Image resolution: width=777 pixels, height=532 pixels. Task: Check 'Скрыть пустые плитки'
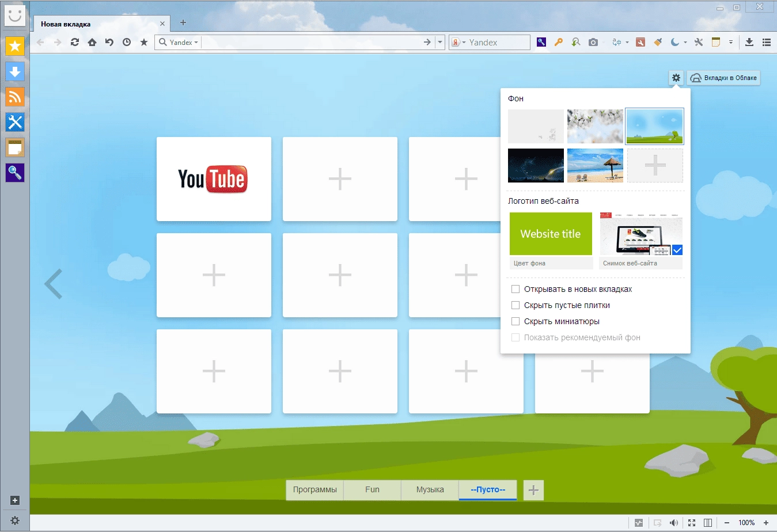516,305
